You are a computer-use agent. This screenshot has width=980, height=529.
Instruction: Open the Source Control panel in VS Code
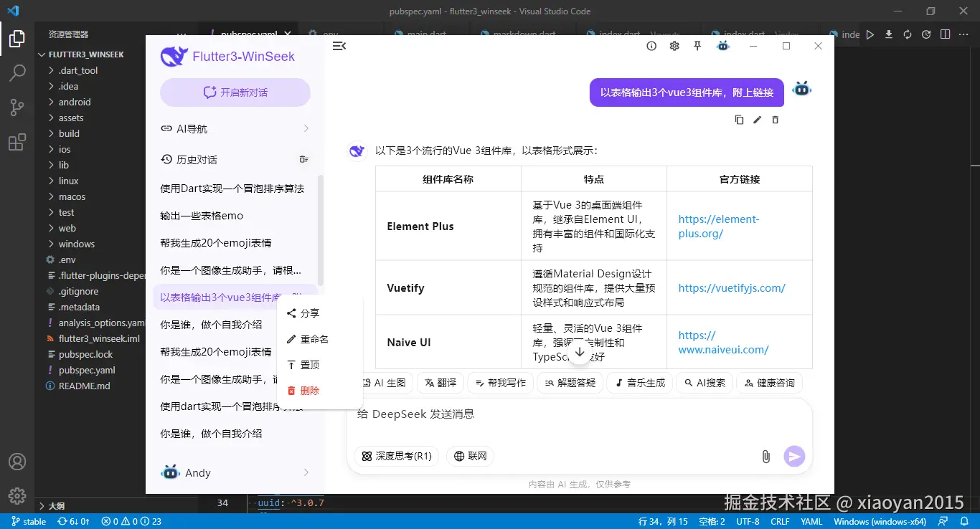[17, 107]
